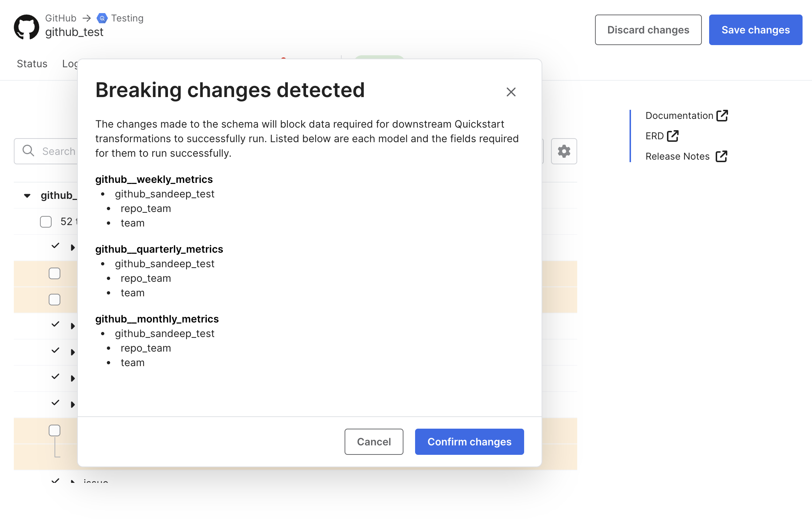Click team under github__monthly_metrics

132,362
